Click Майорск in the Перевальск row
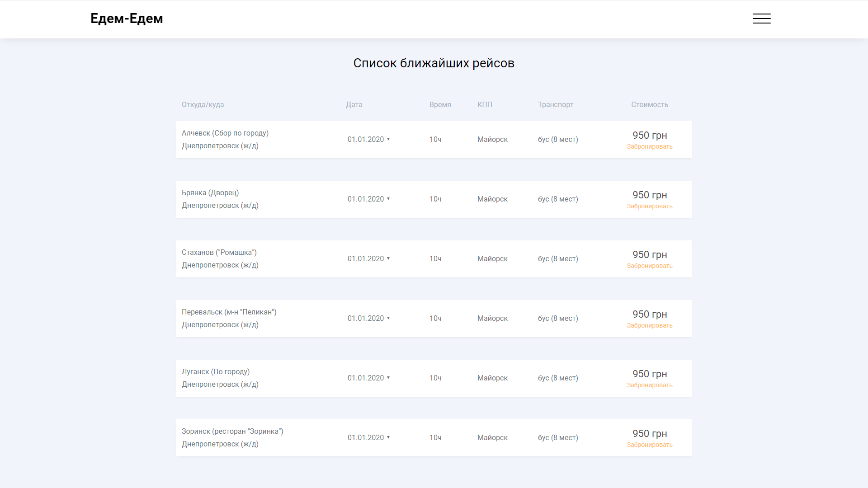868x488 pixels. [x=492, y=318]
